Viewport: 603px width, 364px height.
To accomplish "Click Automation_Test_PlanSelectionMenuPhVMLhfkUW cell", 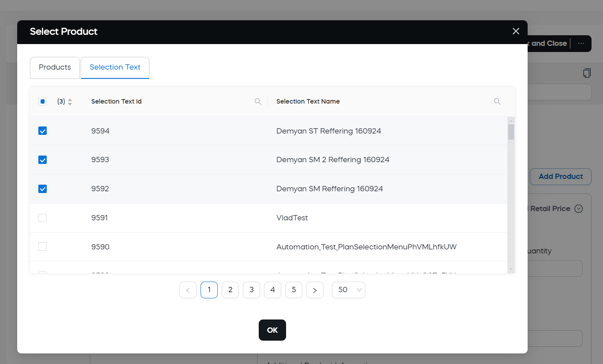I will pyautogui.click(x=366, y=247).
